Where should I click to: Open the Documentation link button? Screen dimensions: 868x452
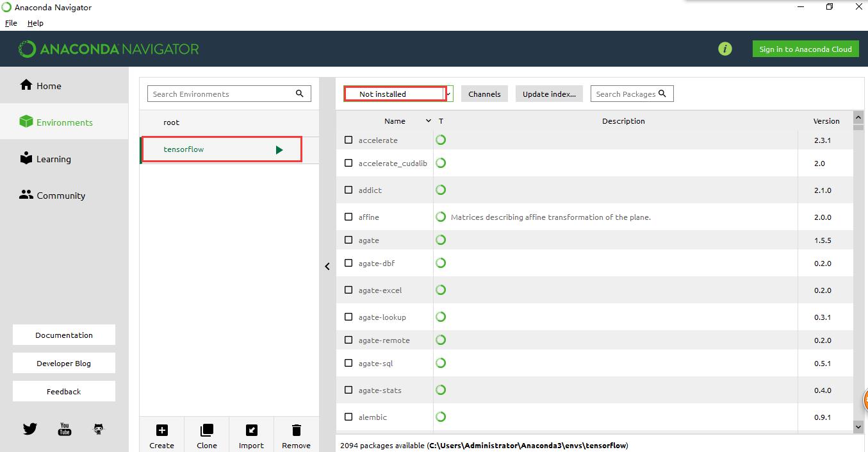64,335
